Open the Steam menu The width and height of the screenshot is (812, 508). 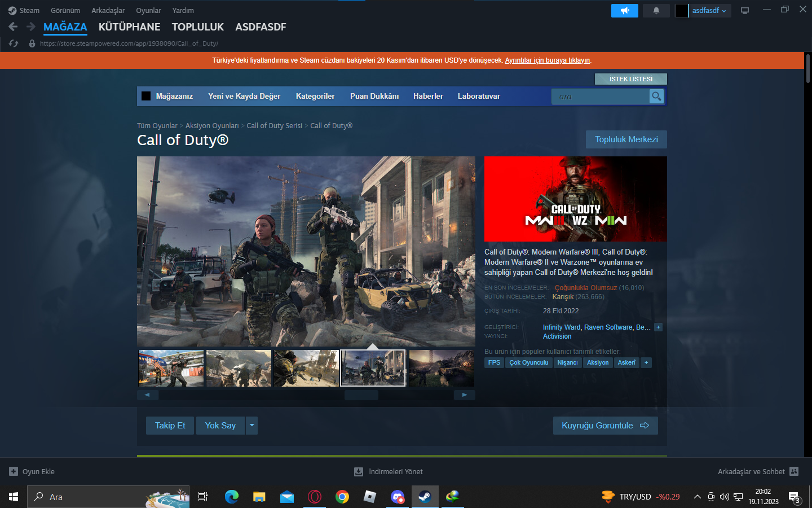pos(24,11)
